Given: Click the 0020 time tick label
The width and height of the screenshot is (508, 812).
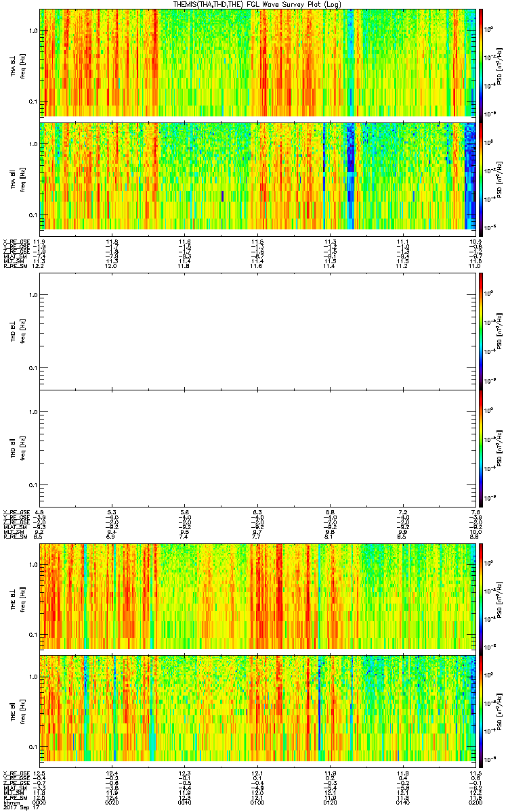Looking at the screenshot, I should pyautogui.click(x=112, y=802).
